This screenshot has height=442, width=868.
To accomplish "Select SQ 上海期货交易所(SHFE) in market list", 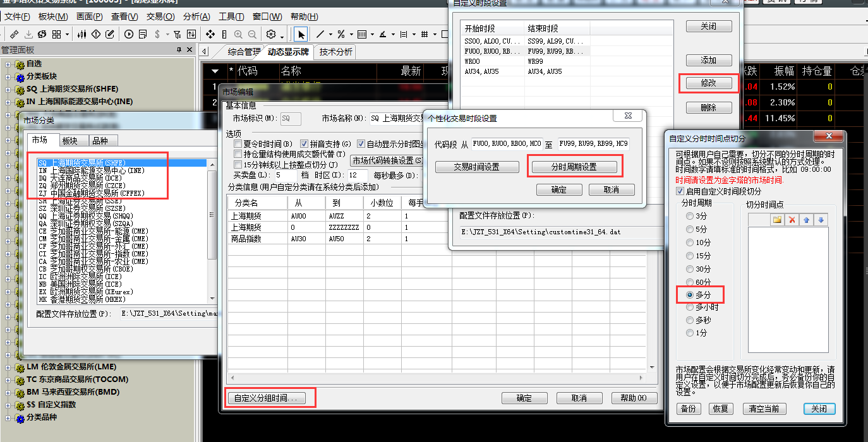I will pyautogui.click(x=122, y=163).
